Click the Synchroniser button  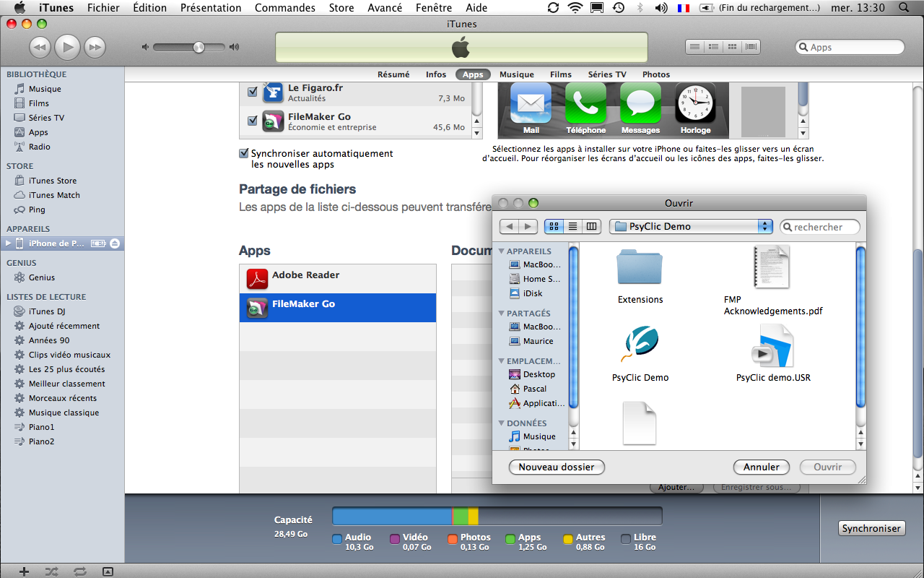(871, 528)
